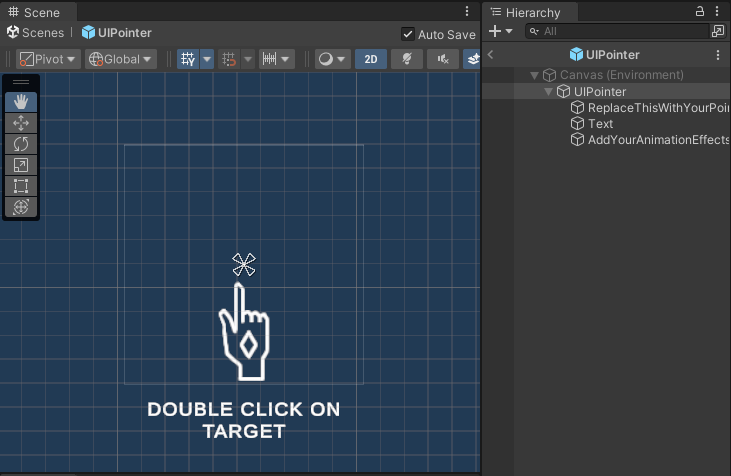
Task: Collapse the Canvas (Environment) tree node
Action: pos(535,75)
